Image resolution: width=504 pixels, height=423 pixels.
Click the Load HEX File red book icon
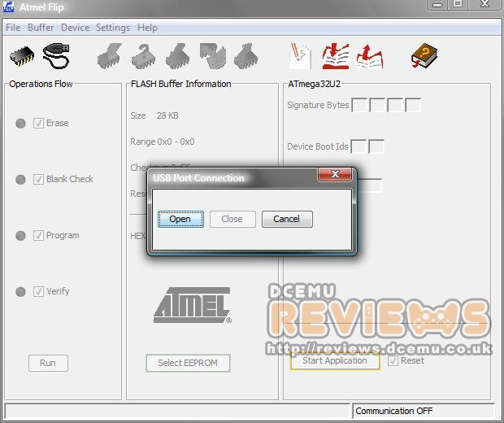[336, 56]
